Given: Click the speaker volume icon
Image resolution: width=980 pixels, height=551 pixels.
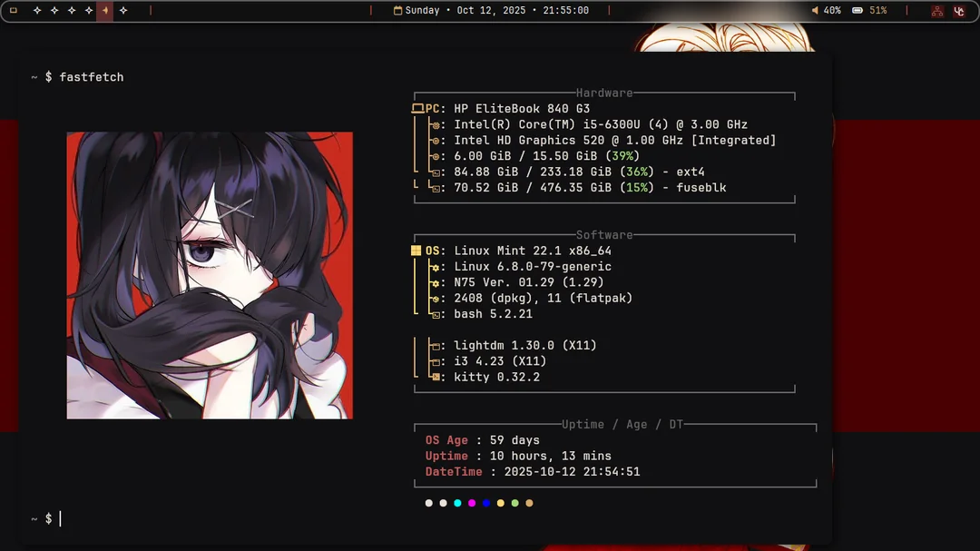Looking at the screenshot, I should pyautogui.click(x=815, y=11).
